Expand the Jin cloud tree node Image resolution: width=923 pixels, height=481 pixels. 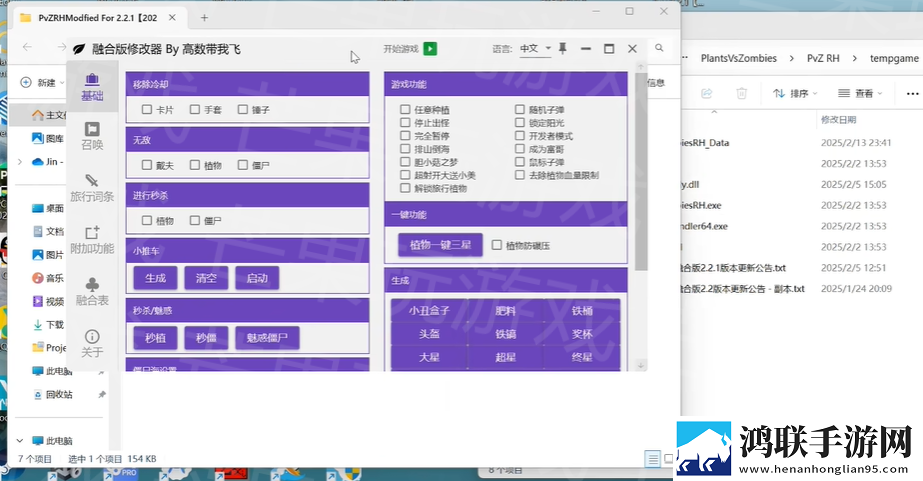[20, 161]
